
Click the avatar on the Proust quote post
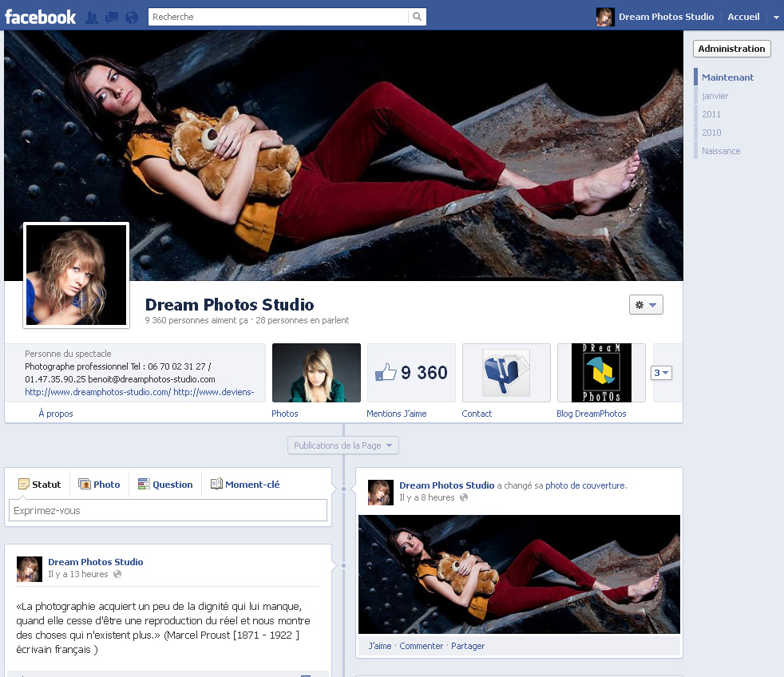[x=29, y=569]
